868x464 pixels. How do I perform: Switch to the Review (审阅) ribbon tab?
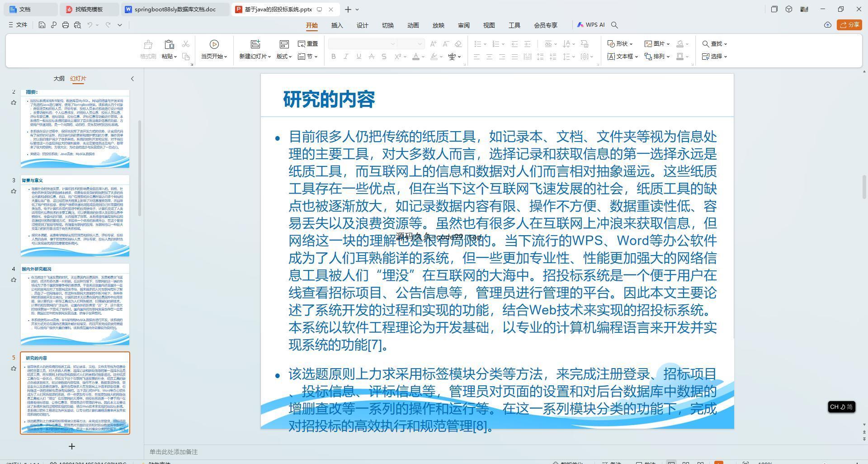tap(464, 25)
